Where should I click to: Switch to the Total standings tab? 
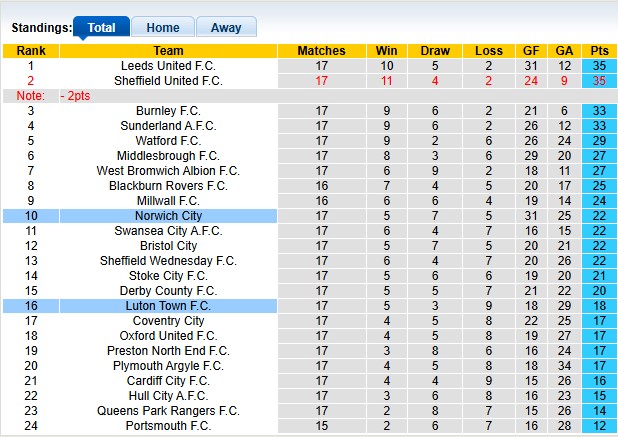point(101,28)
